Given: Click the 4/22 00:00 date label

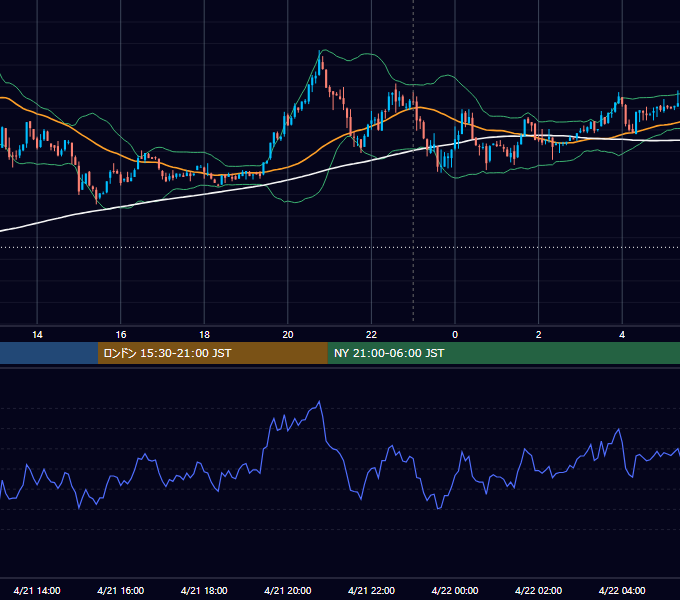Looking at the screenshot, I should (x=455, y=590).
